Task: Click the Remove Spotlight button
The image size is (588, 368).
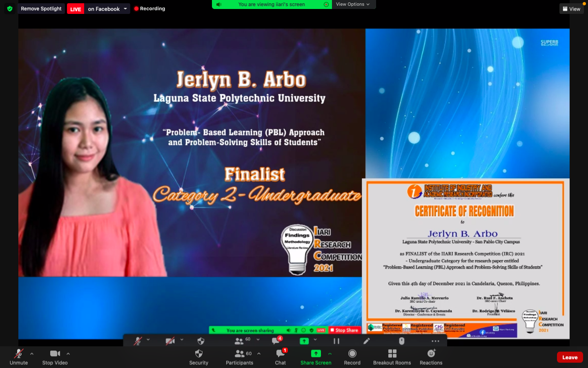Action: (x=41, y=9)
